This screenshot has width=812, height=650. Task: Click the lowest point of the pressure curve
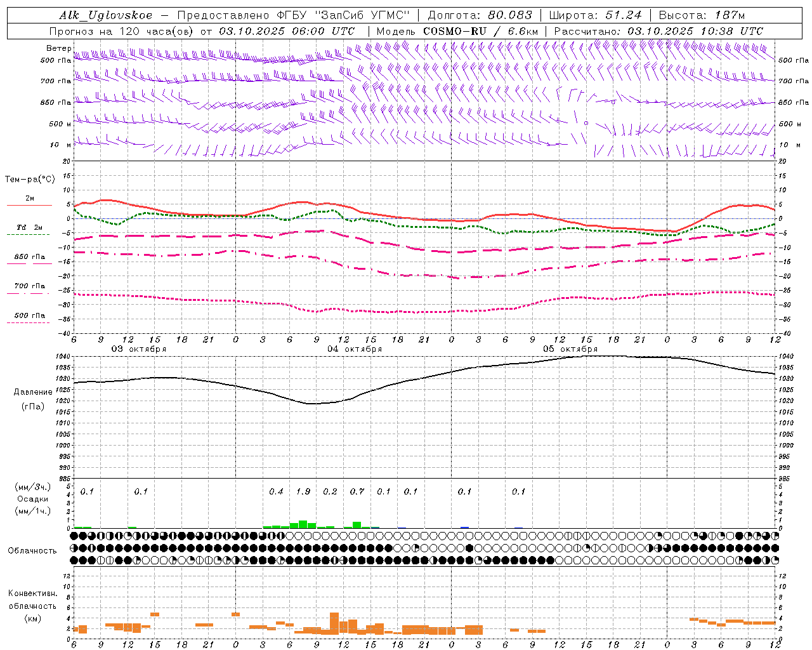tap(312, 404)
